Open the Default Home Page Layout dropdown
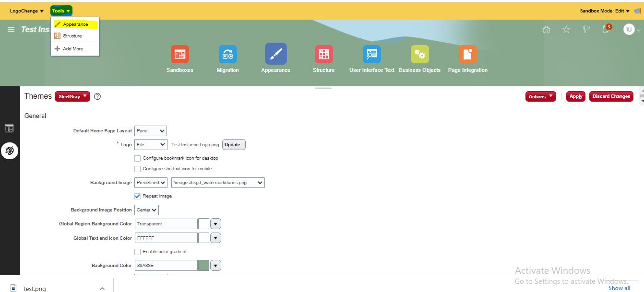The width and height of the screenshot is (644, 292). click(x=150, y=130)
